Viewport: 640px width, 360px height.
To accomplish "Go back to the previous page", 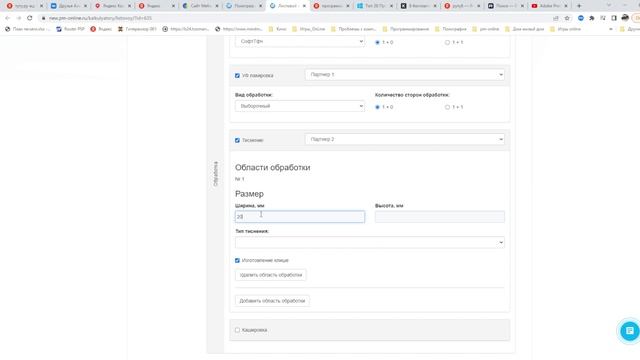I will coord(7,18).
